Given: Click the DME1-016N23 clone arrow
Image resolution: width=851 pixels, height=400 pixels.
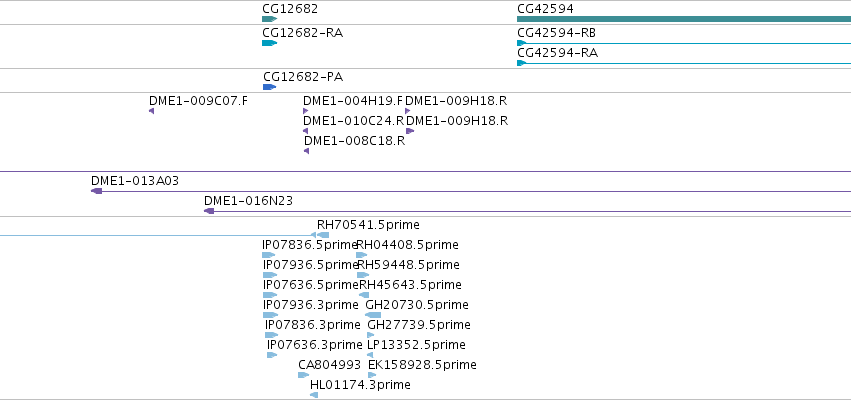Looking at the screenshot, I should pyautogui.click(x=209, y=211).
